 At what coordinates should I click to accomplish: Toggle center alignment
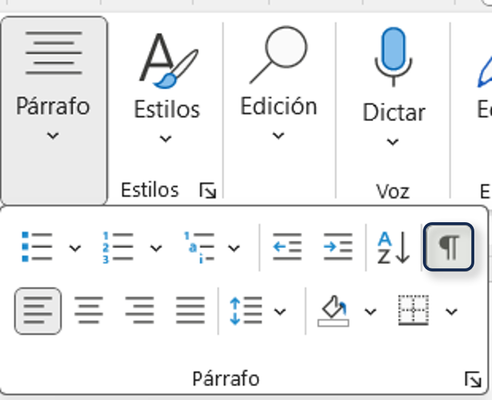coord(88,311)
